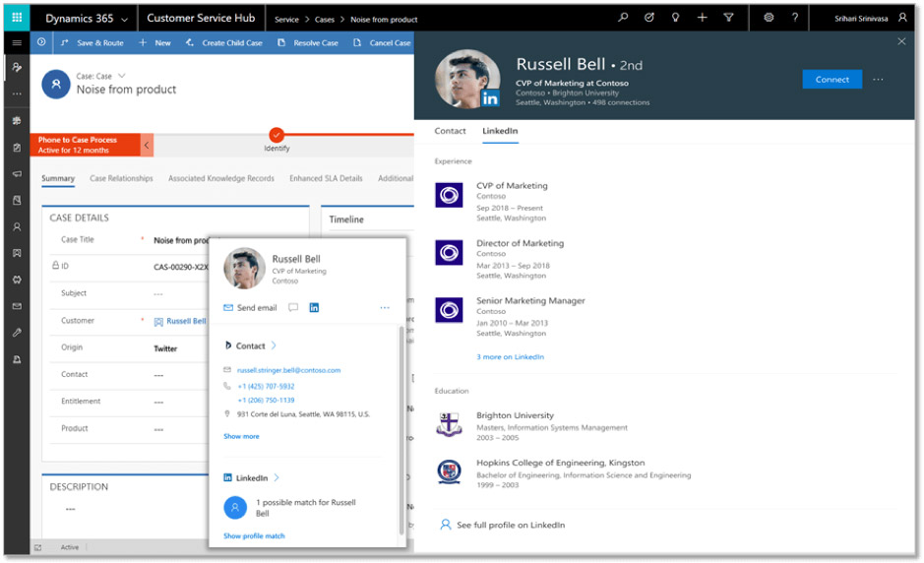This screenshot has height=563, width=924.
Task: Collapse the Phone to Case Process arrow
Action: click(x=147, y=145)
